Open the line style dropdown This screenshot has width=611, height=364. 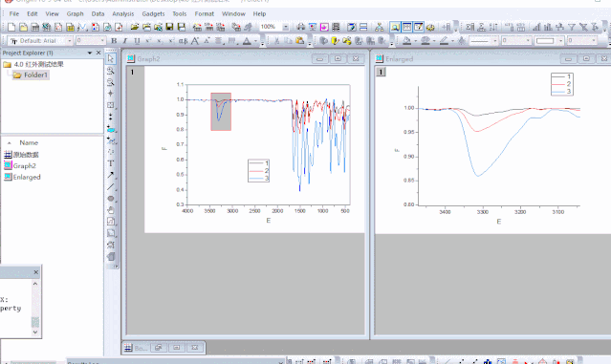pos(495,40)
